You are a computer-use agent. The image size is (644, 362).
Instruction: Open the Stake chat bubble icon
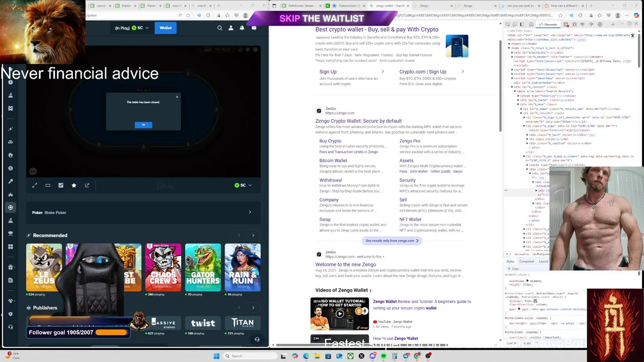coord(254,28)
